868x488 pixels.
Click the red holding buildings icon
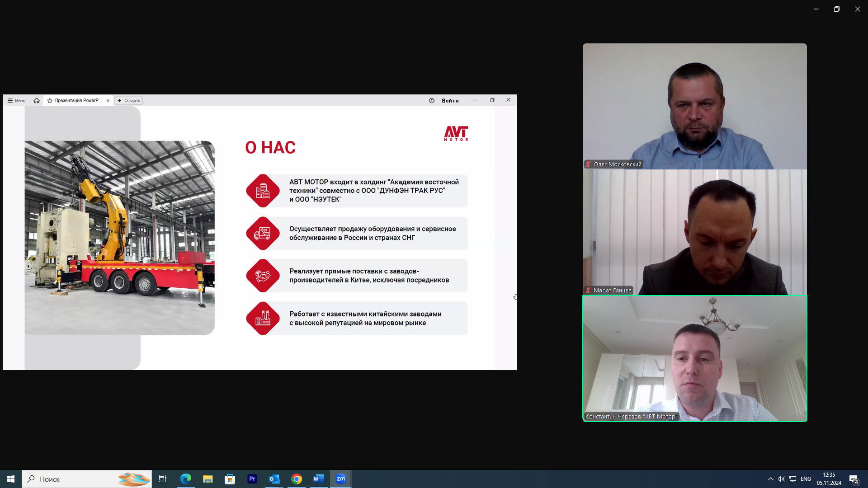pos(263,191)
